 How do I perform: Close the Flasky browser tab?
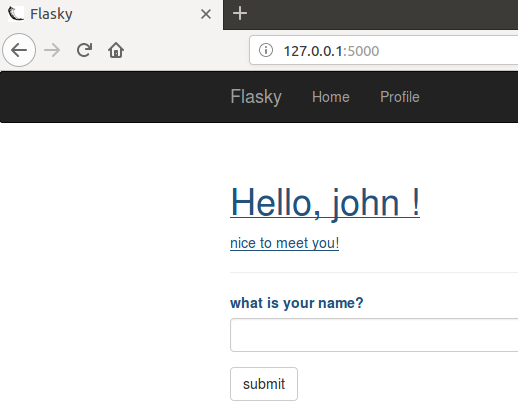point(206,14)
